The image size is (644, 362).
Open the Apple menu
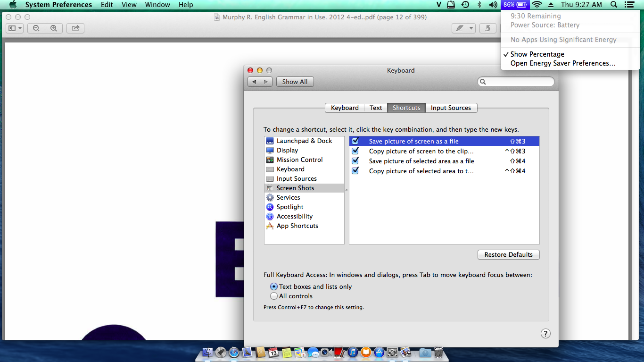13,5
